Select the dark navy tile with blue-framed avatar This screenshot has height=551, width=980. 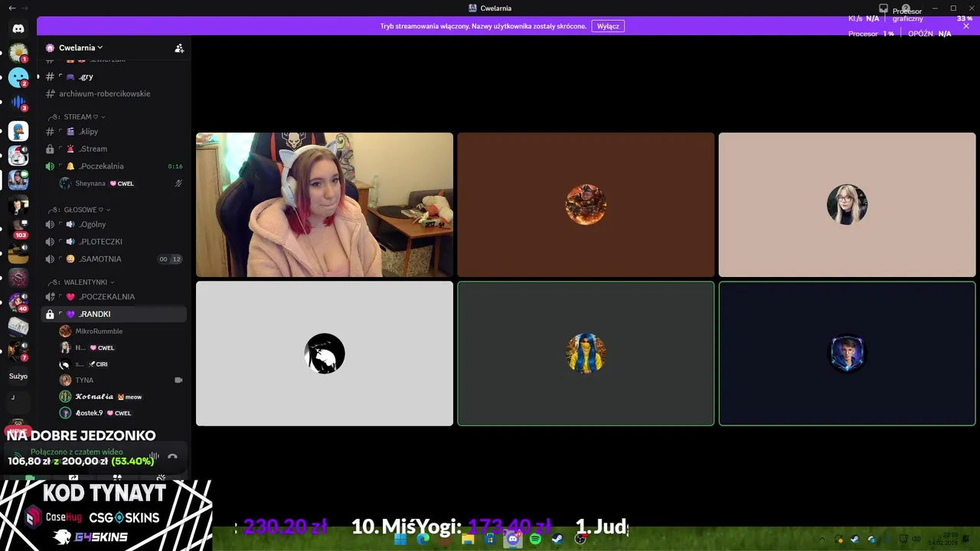coord(847,354)
